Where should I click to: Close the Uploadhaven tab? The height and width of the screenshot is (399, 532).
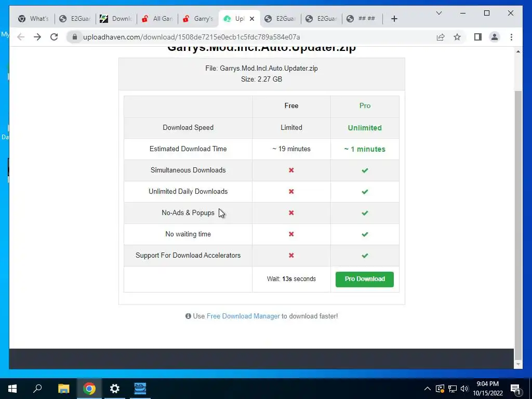click(x=252, y=19)
